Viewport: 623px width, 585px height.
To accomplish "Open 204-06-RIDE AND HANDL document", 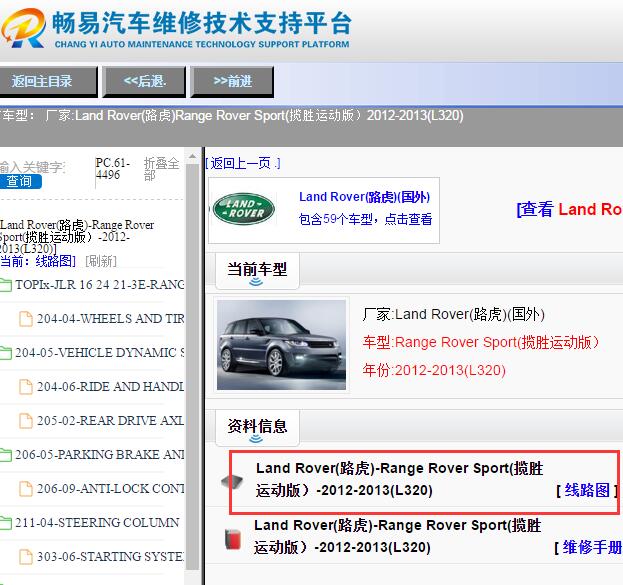I will click(x=110, y=387).
